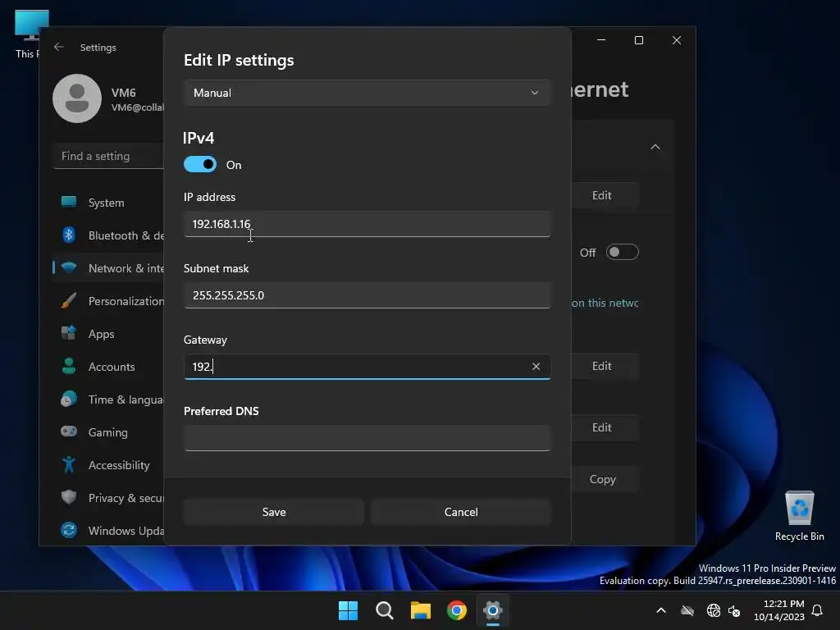The image size is (840, 630).
Task: Click the Find a setting search box
Action: tap(109, 156)
